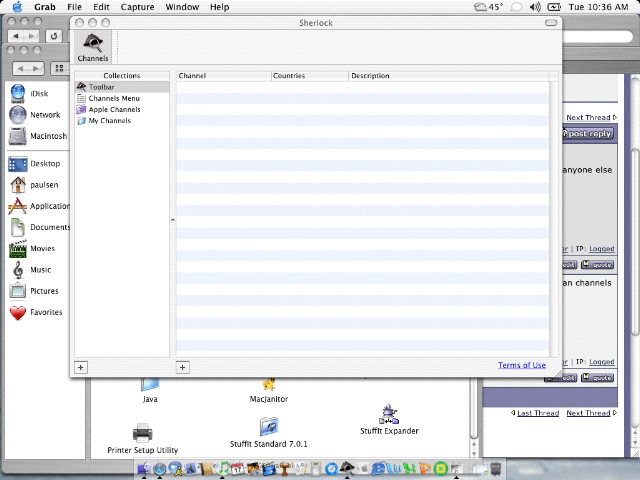The width and height of the screenshot is (640, 480).
Task: Click the Finder window down scroll arrow
Action: point(474,453)
